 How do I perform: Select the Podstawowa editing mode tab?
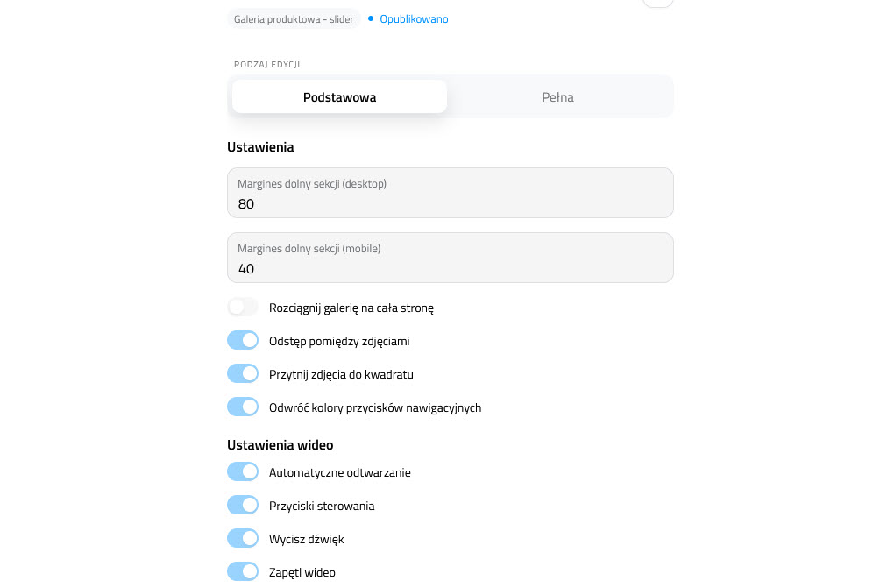click(x=339, y=97)
